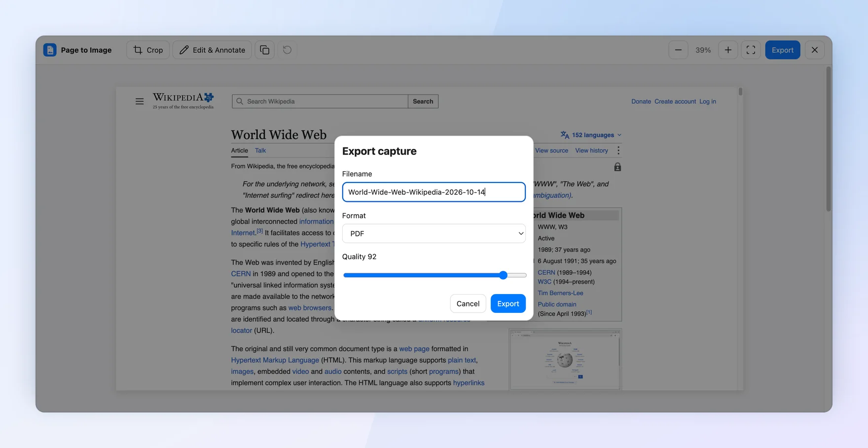The height and width of the screenshot is (448, 868).
Task: Open the Donate link
Action: tap(641, 102)
